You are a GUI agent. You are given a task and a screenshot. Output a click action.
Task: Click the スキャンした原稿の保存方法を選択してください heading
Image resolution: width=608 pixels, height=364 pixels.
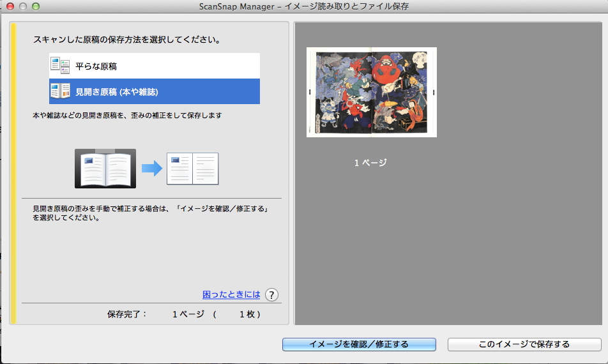click(127, 40)
